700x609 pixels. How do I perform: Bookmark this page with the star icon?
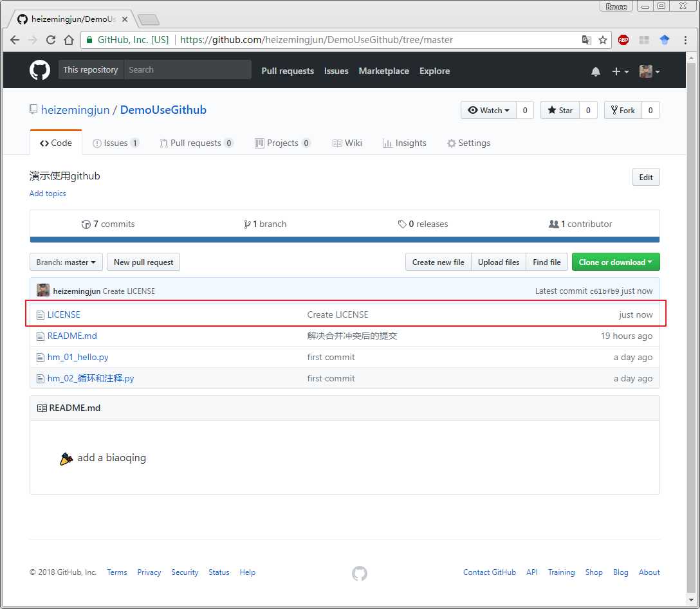[603, 40]
